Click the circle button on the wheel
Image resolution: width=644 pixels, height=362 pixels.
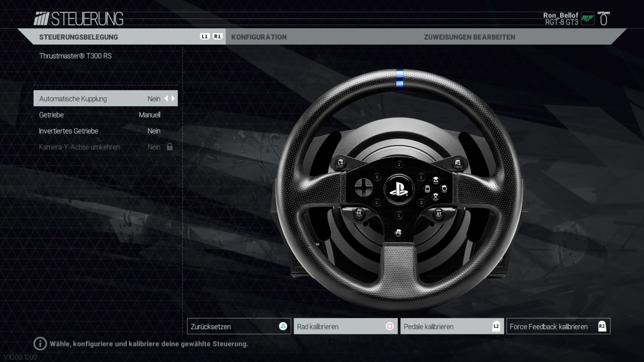[x=444, y=189]
